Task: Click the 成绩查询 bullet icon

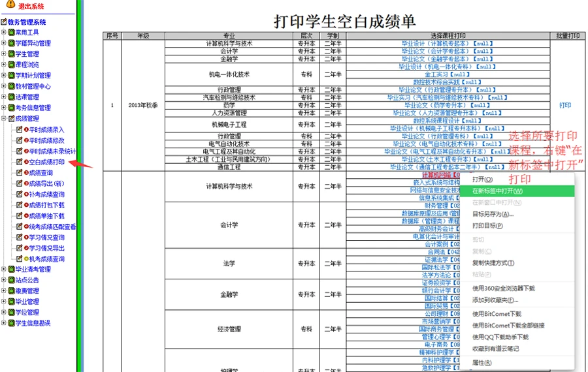Action: click(25, 173)
